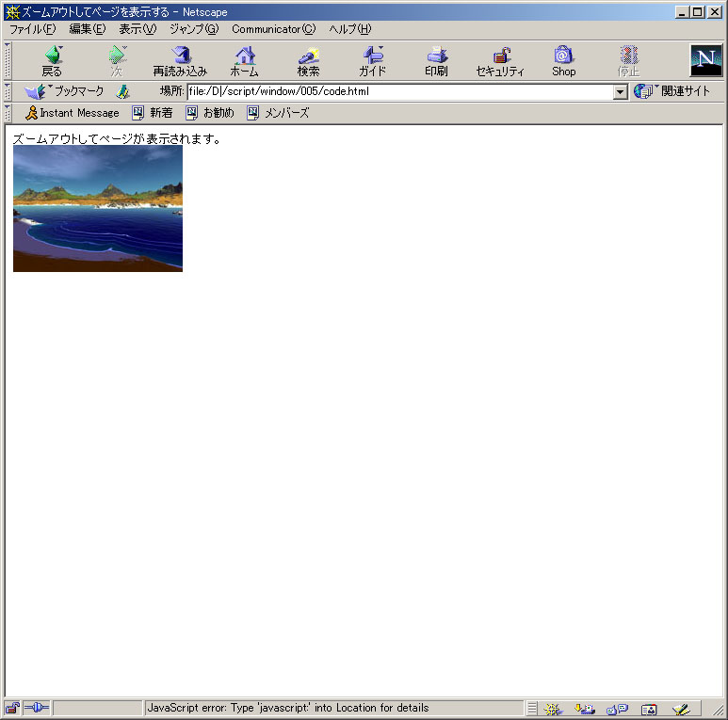
Task: Maximize the Netscape window
Action: click(697, 12)
